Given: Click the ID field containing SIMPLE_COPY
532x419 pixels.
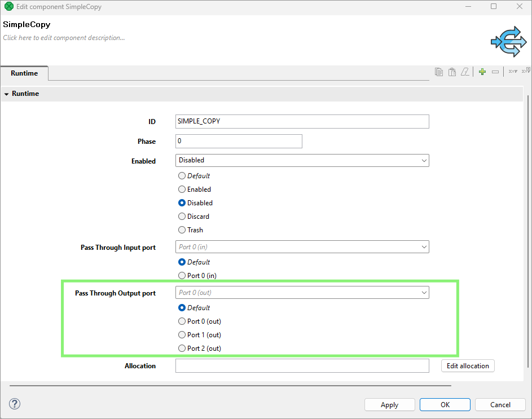Looking at the screenshot, I should point(302,121).
